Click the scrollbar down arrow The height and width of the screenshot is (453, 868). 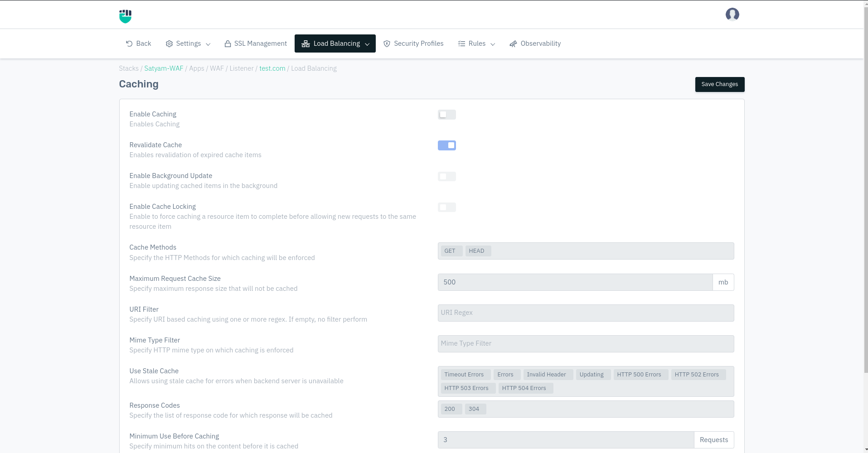[865, 450]
